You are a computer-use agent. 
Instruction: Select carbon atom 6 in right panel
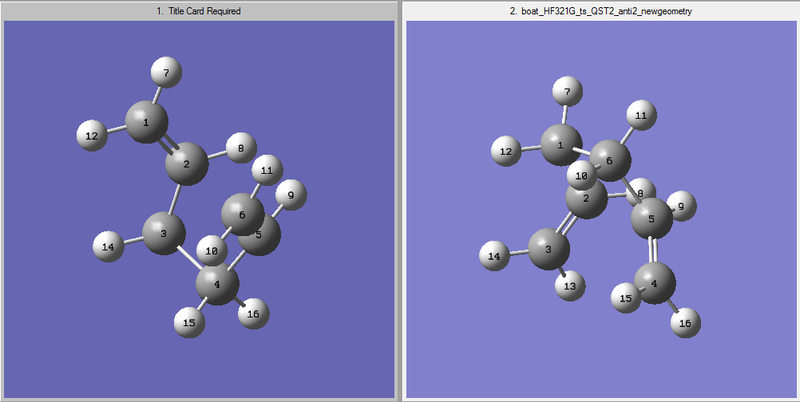tap(611, 160)
